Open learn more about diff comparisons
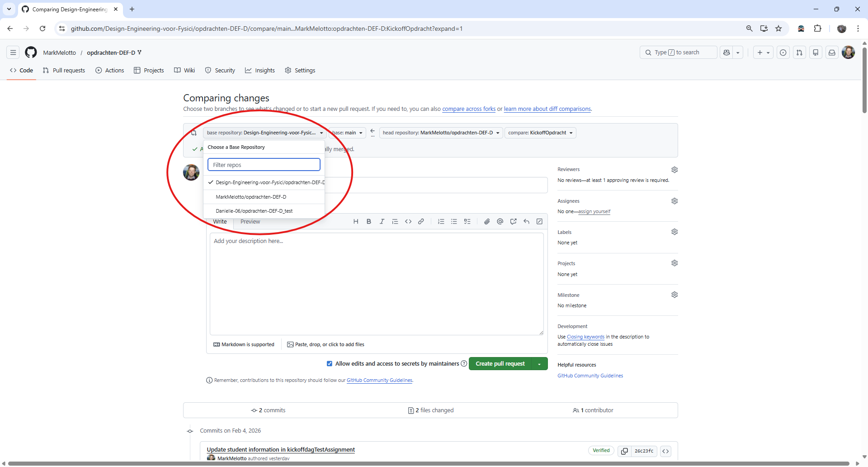The height and width of the screenshot is (467, 868). (547, 109)
